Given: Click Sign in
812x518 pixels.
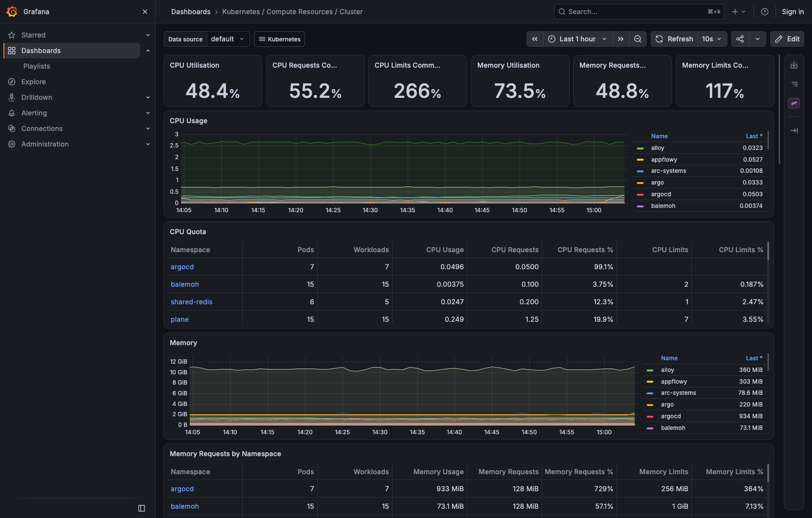Looking at the screenshot, I should tap(793, 12).
